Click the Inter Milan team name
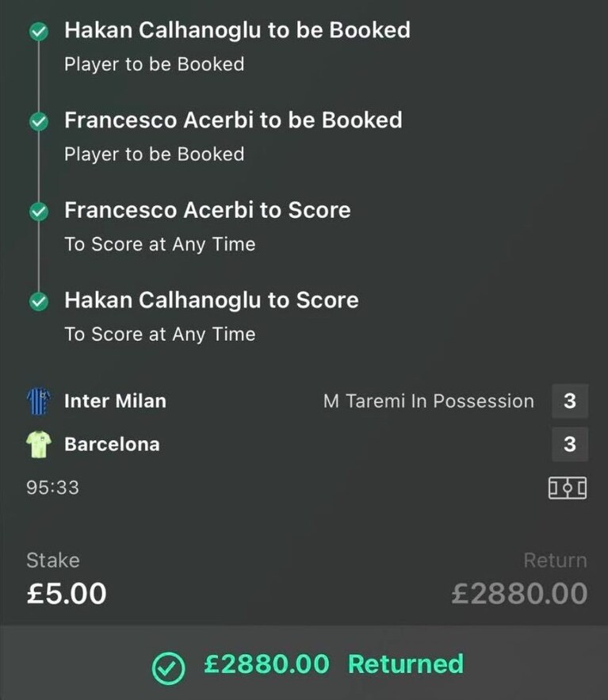Image resolution: width=608 pixels, height=700 pixels. click(x=115, y=401)
